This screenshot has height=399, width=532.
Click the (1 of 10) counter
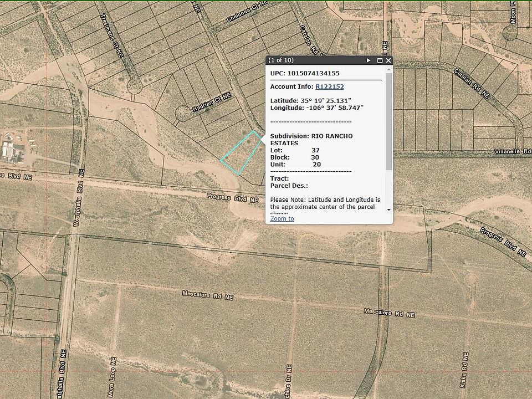(x=281, y=60)
